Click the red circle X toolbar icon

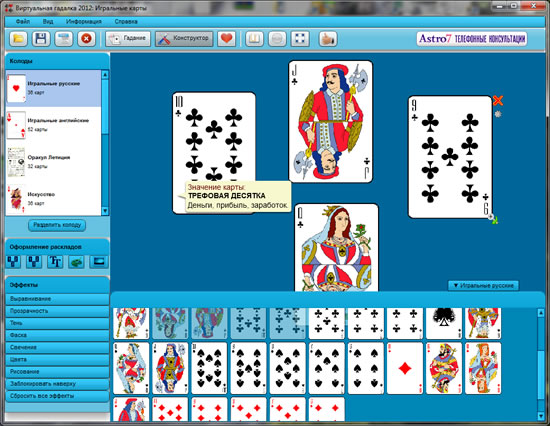(x=86, y=39)
